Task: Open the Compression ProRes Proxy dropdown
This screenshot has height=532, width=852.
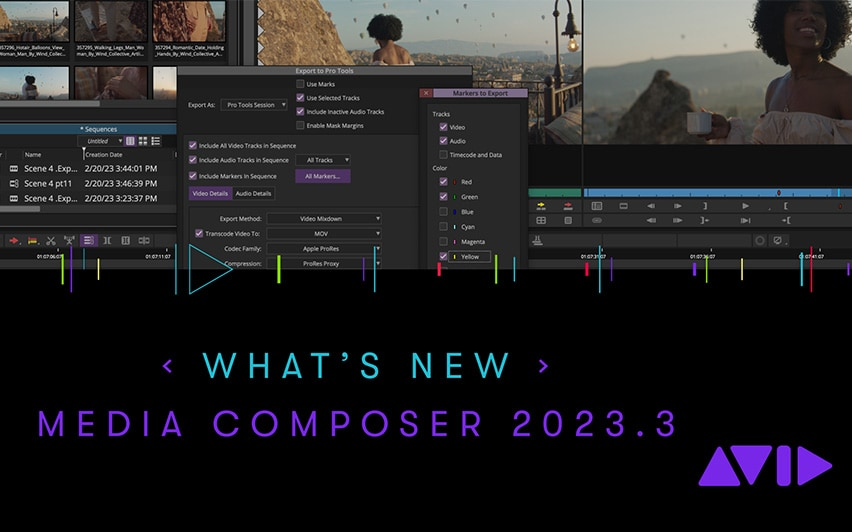Action: [x=324, y=263]
